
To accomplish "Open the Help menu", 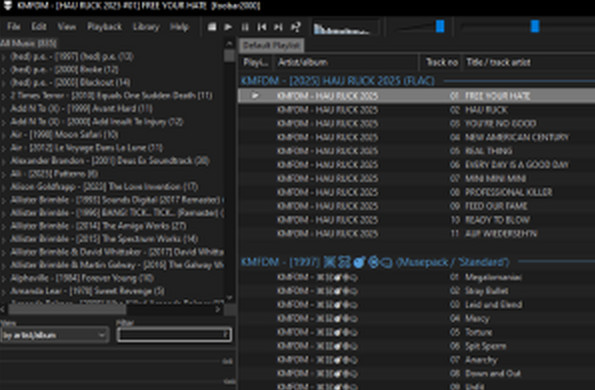I will point(179,27).
